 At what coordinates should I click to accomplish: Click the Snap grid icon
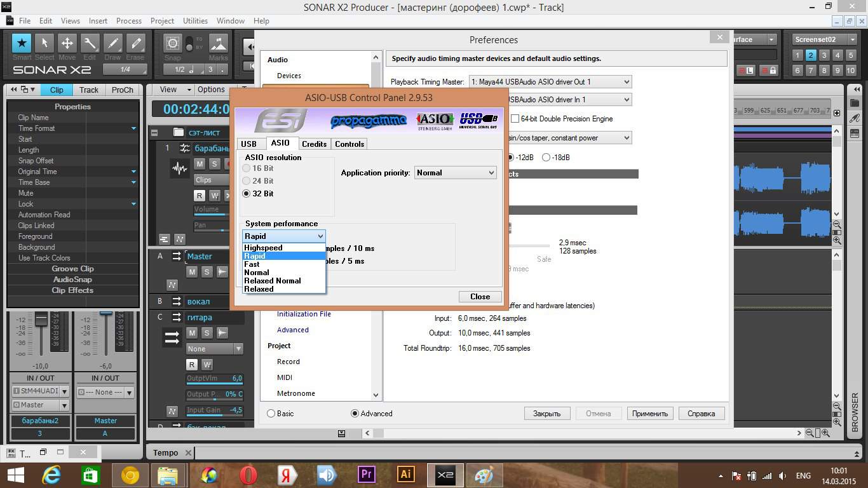(172, 44)
